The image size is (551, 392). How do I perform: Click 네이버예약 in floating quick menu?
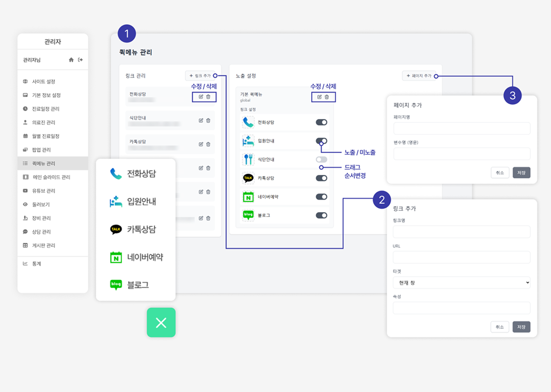[x=136, y=257]
